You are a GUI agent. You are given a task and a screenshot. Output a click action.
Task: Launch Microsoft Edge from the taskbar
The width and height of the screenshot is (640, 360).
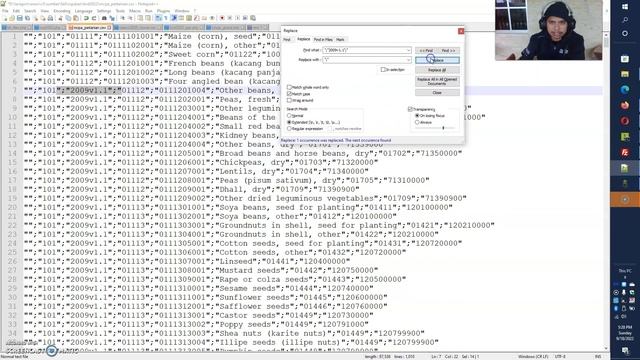coord(625,89)
